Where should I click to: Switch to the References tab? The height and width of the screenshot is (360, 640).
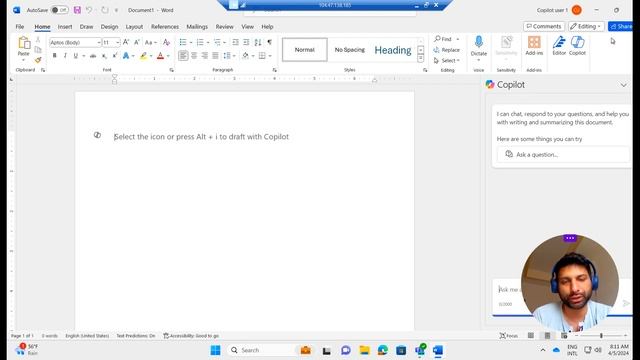point(165,27)
